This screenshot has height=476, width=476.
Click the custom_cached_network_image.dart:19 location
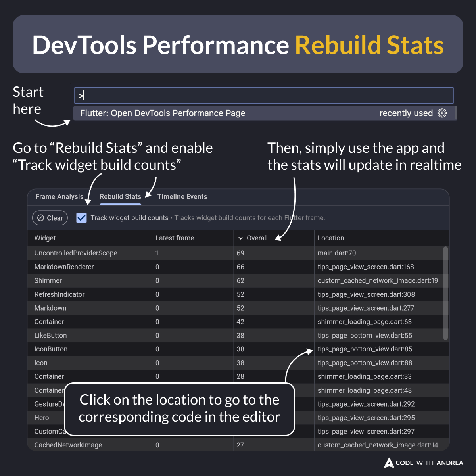point(378,280)
